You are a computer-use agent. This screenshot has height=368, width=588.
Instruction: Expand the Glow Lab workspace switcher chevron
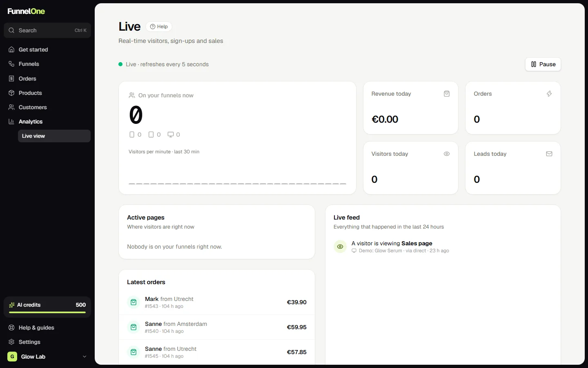pos(85,357)
